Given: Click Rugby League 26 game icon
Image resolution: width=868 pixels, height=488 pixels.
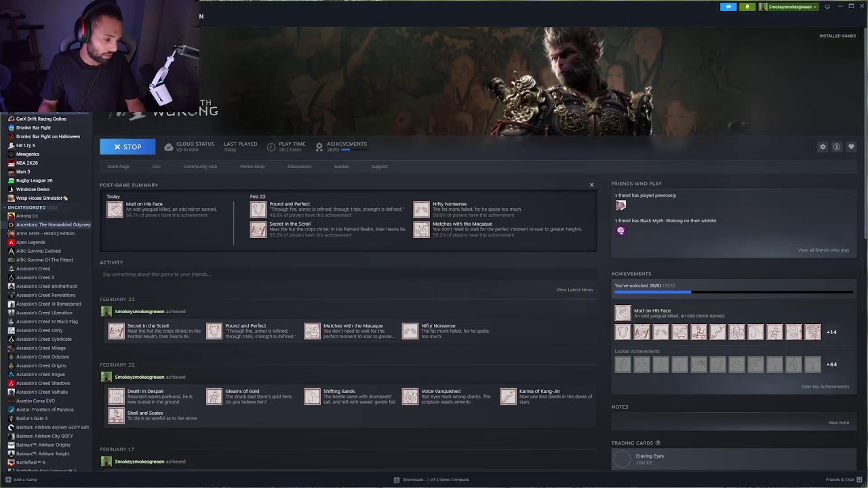Looking at the screenshot, I should [x=11, y=180].
